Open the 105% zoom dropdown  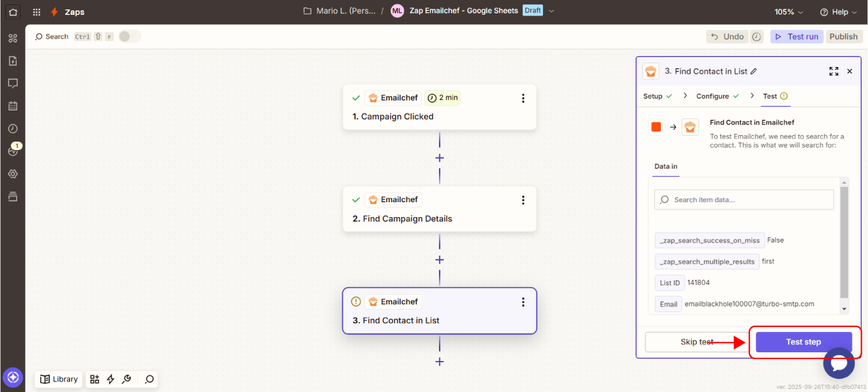click(x=789, y=12)
